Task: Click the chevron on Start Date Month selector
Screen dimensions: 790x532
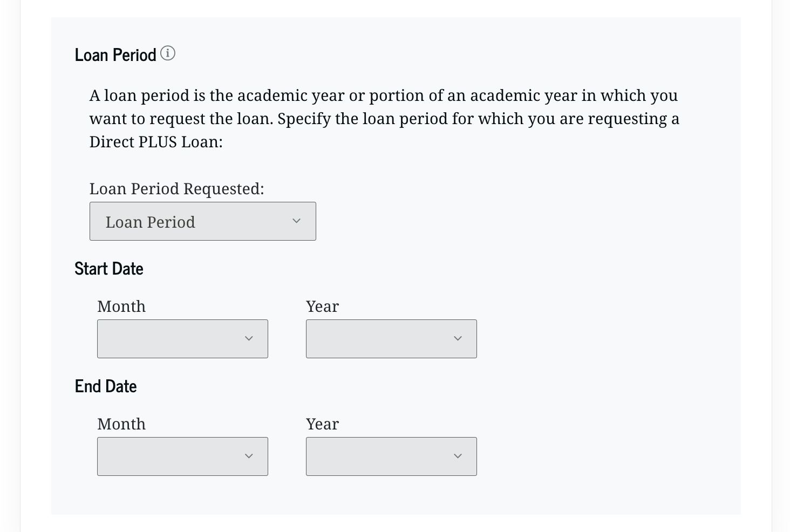Action: pyautogui.click(x=249, y=338)
